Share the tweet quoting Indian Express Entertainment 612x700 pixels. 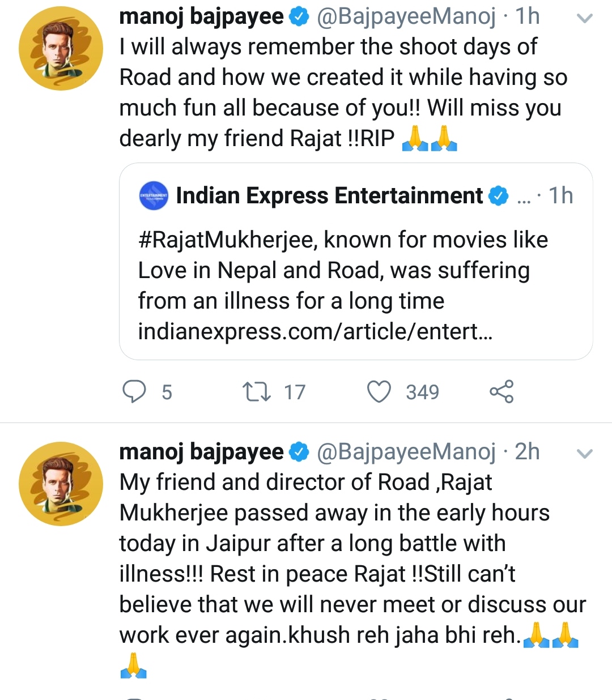(x=501, y=391)
